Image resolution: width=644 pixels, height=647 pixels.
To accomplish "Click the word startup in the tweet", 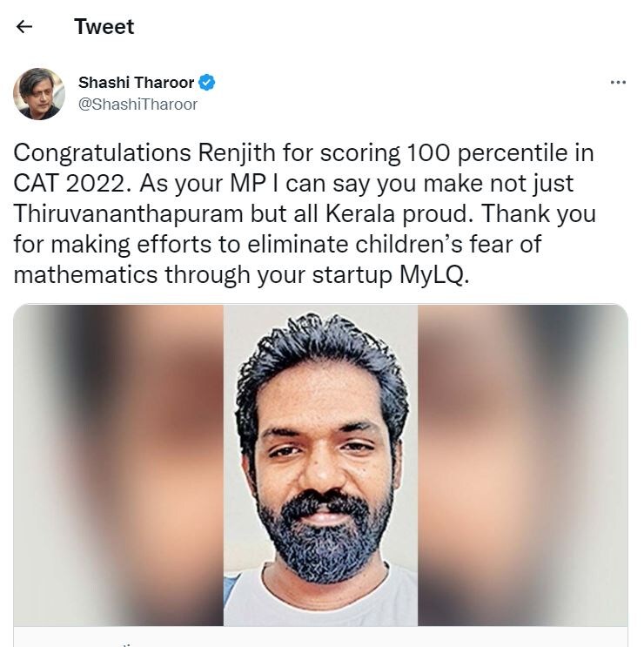I will 352,276.
